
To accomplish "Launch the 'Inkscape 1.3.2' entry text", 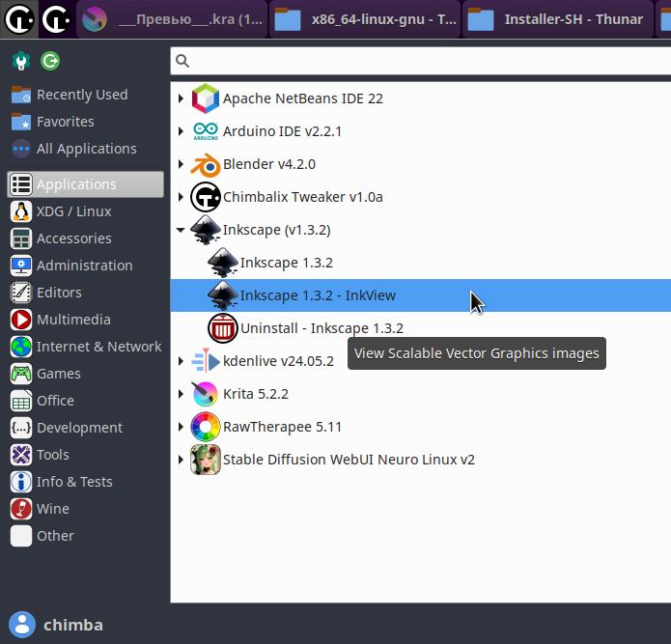I will pos(287,263).
